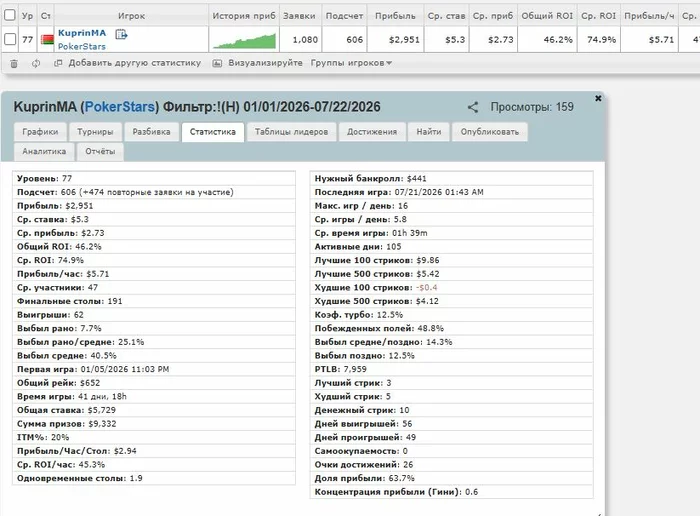This screenshot has width=700, height=516.
Task: Switch to the Турниры tab
Action: tap(95, 132)
